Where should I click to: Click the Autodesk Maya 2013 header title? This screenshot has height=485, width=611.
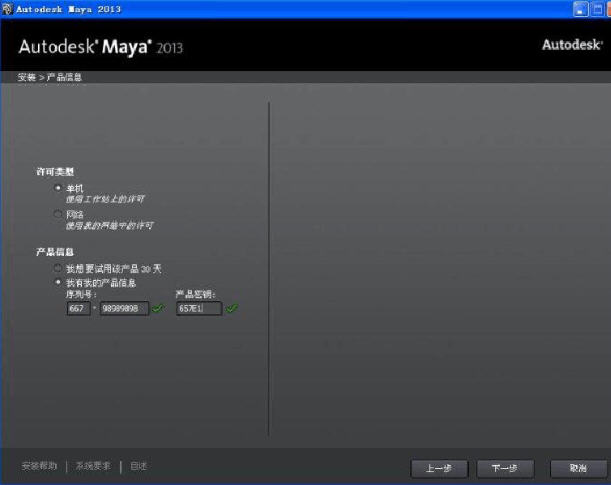point(101,47)
